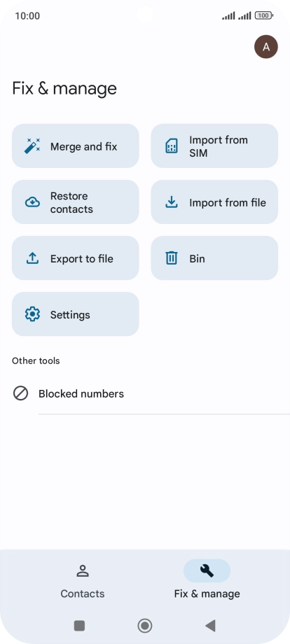This screenshot has height=644, width=290.
Task: Tap the person icon in bottom navigation
Action: click(83, 570)
